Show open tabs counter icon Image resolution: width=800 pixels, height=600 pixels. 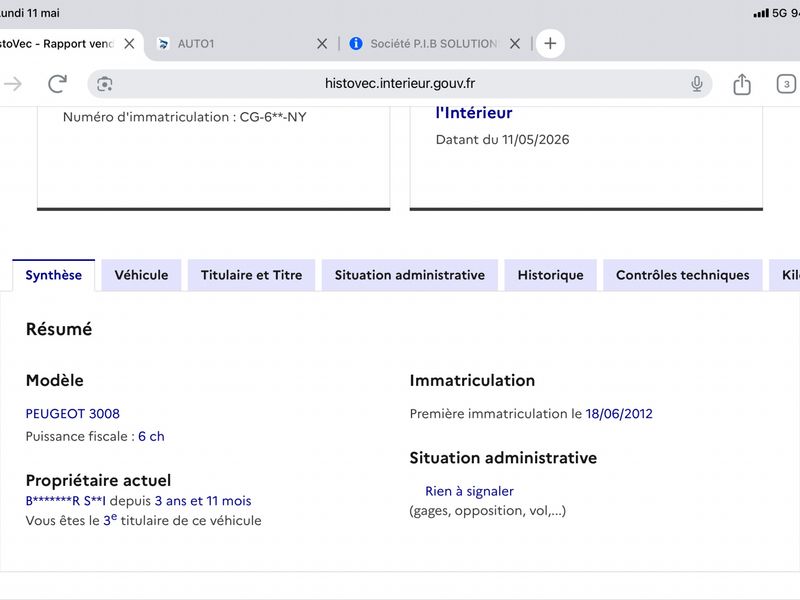(786, 84)
